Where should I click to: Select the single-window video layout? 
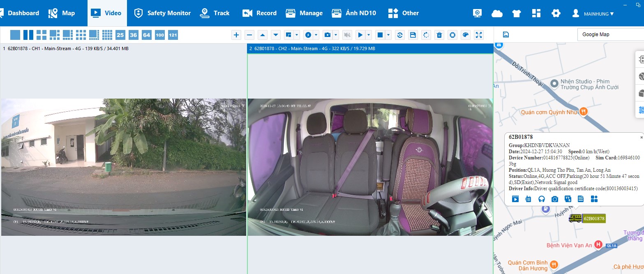[x=15, y=35]
